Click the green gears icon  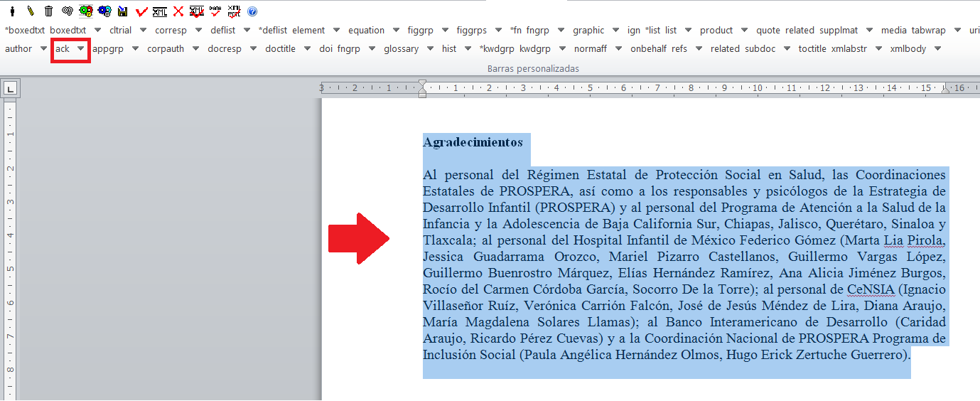pyautogui.click(x=86, y=11)
